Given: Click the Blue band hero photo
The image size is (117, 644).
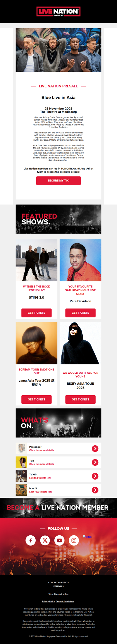Looking at the screenshot, I should (58, 50).
